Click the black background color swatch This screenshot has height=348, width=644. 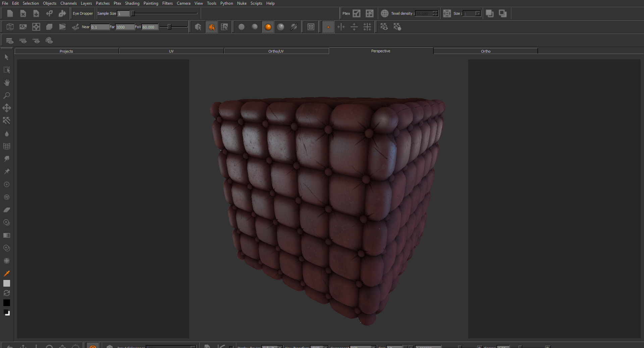(6, 303)
